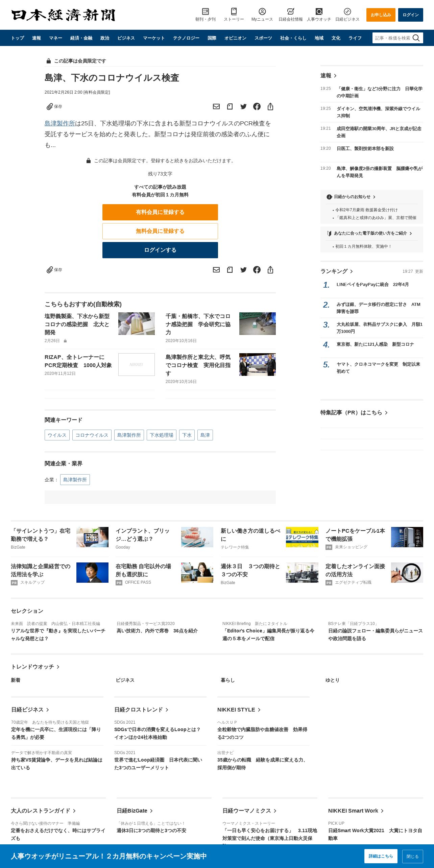
Task: Open the NIKKEI STYLE section heading
Action: tap(239, 709)
